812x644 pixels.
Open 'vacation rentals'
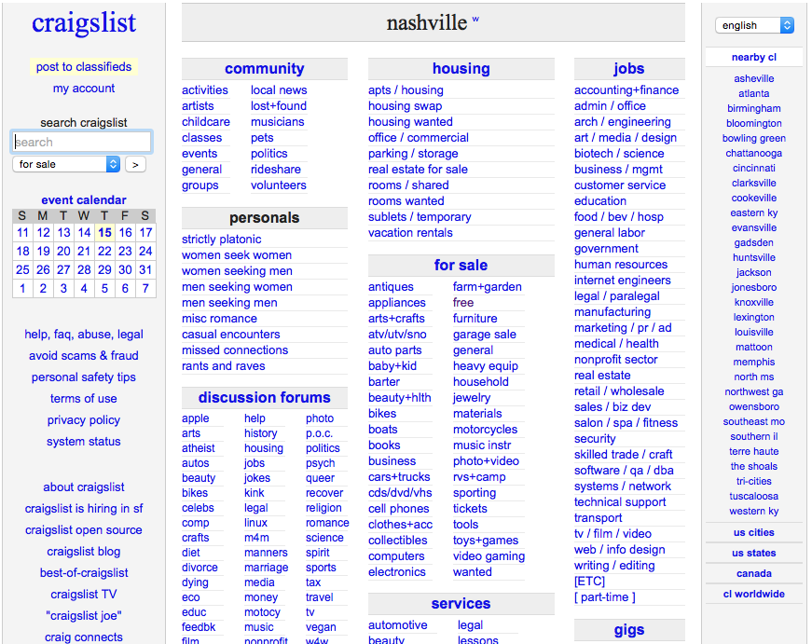tap(410, 233)
